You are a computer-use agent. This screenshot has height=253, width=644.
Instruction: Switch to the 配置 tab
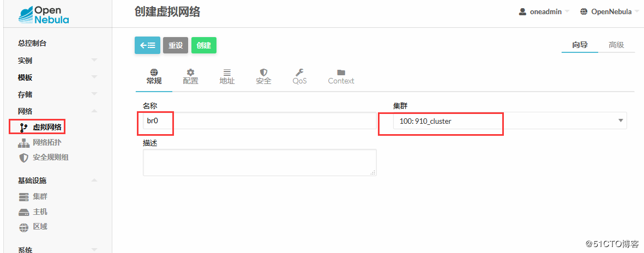pos(190,76)
